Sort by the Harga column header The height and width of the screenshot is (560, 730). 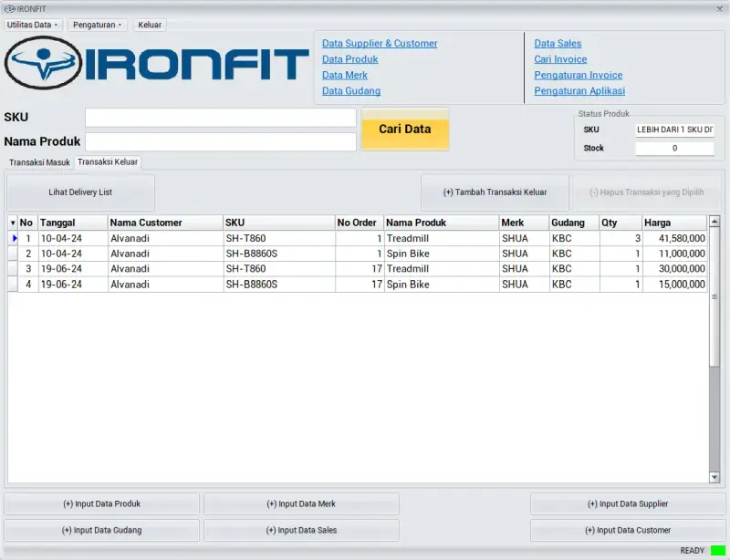tap(674, 223)
